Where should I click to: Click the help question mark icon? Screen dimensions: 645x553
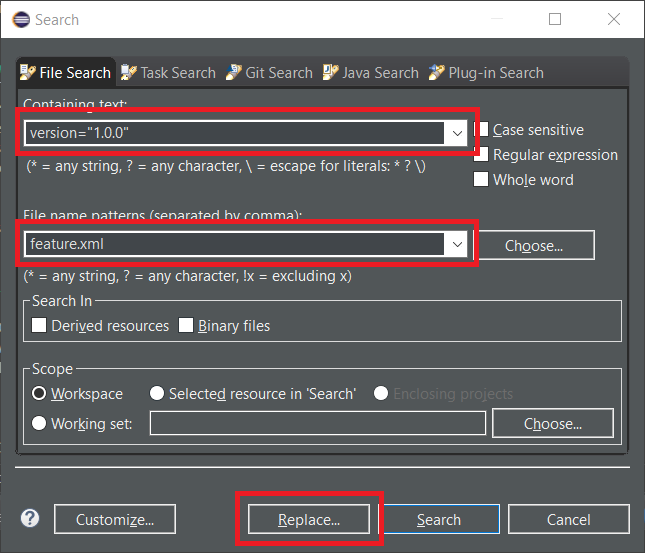[30, 518]
